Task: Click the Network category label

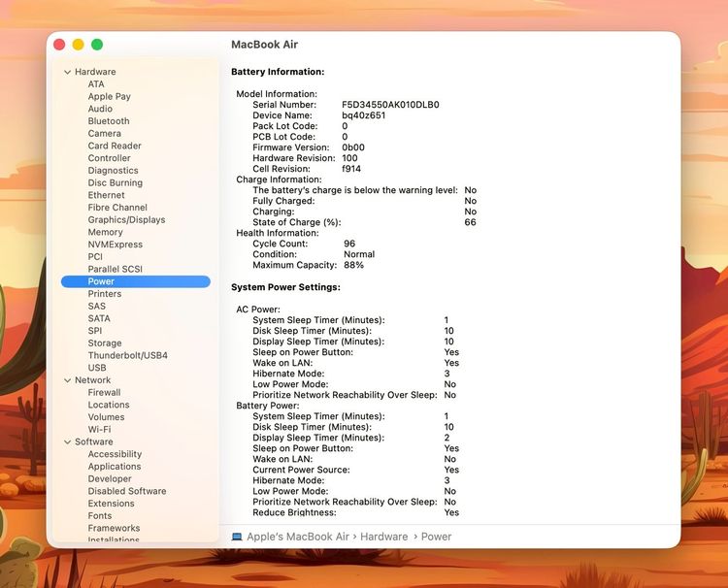Action: click(93, 380)
